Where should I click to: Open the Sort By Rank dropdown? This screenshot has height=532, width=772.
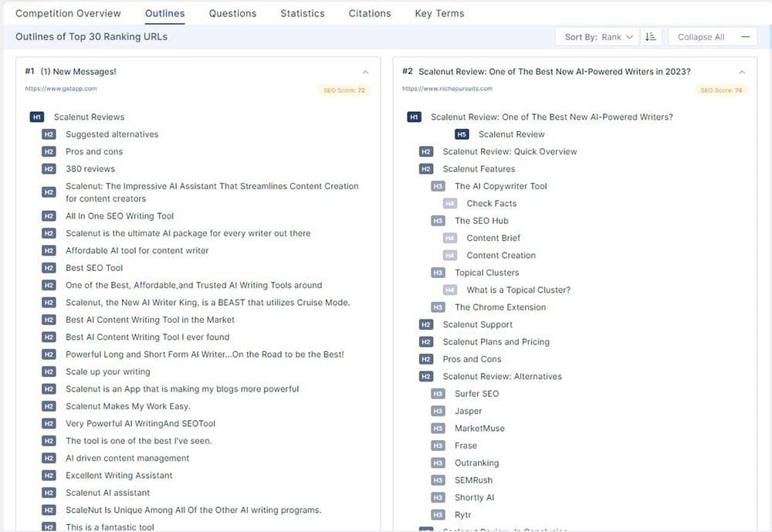coord(598,37)
